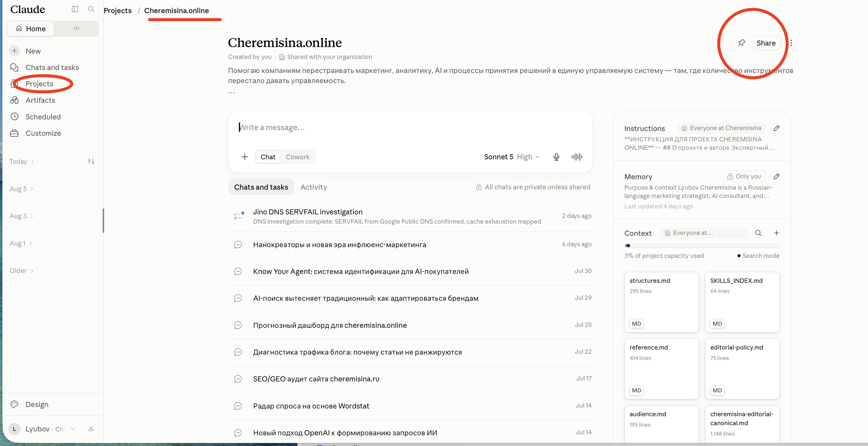Viewport: 868px width, 446px height.
Task: Switch to the Activity tab
Action: 314,187
